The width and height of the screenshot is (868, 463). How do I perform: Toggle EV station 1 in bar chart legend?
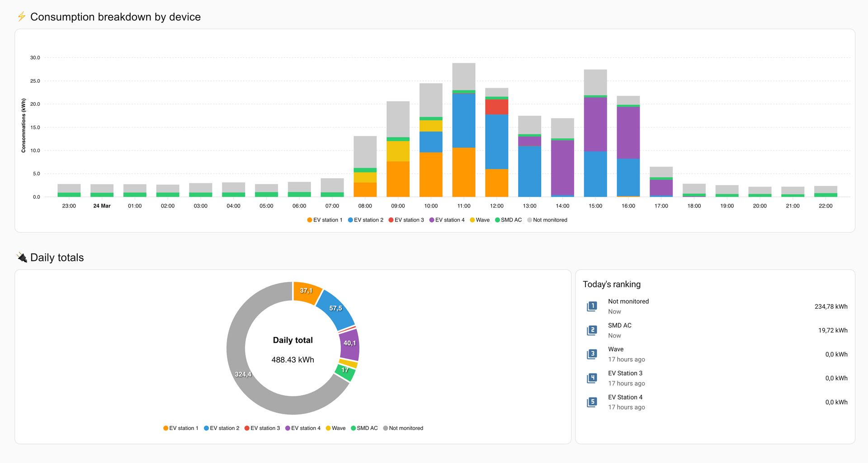[x=325, y=220]
